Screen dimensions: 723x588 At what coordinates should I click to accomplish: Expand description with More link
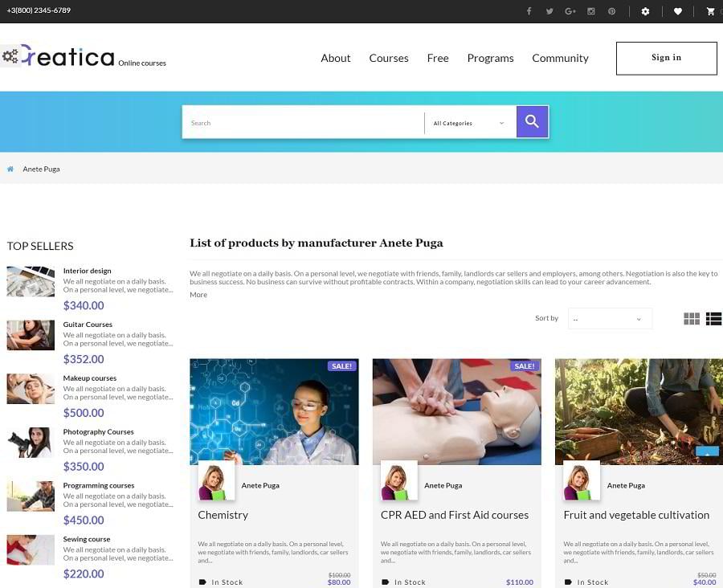(x=198, y=295)
